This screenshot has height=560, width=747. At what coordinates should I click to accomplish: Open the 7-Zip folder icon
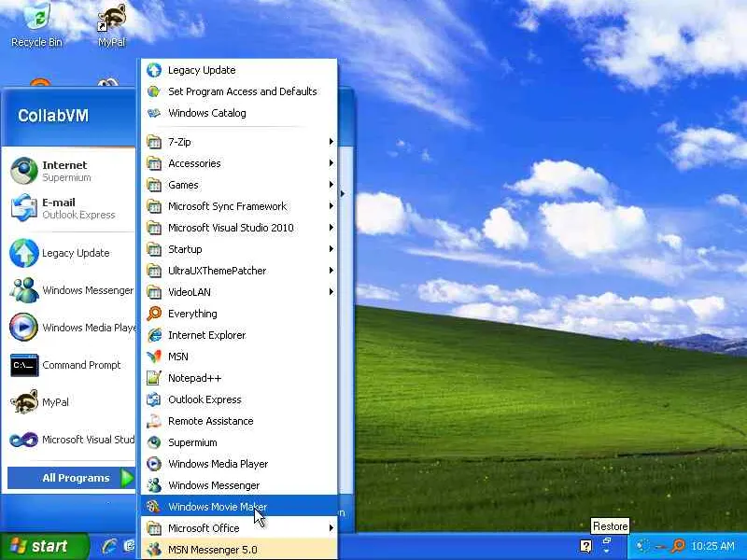pyautogui.click(x=154, y=142)
